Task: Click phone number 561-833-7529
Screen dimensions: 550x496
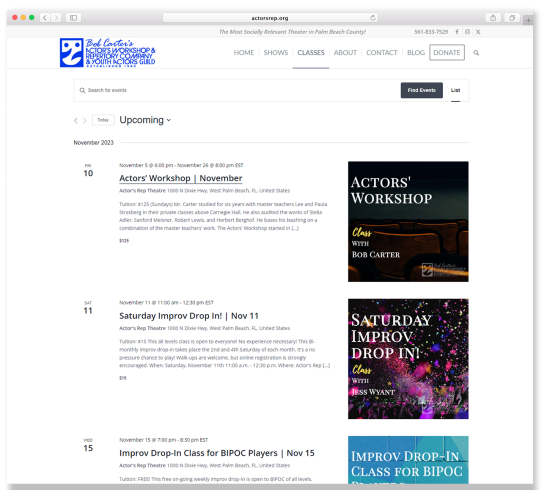Action: pos(431,32)
